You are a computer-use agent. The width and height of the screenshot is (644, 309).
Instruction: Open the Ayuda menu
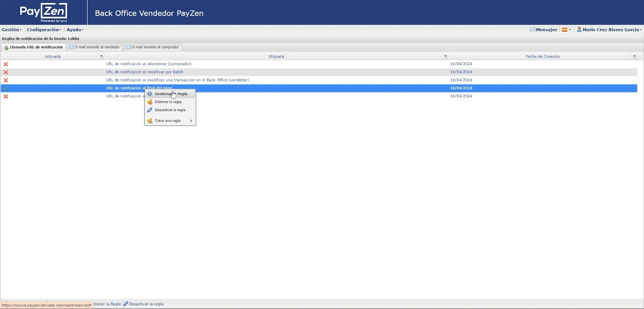[x=74, y=30]
